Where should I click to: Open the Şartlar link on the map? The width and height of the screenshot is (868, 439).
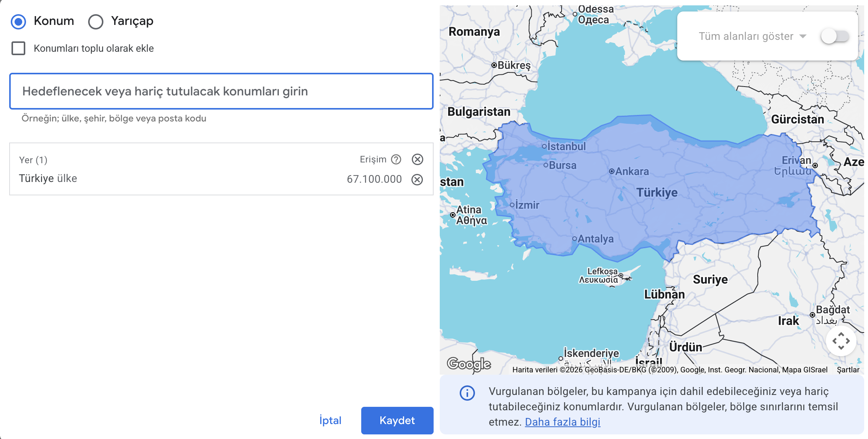pos(848,370)
